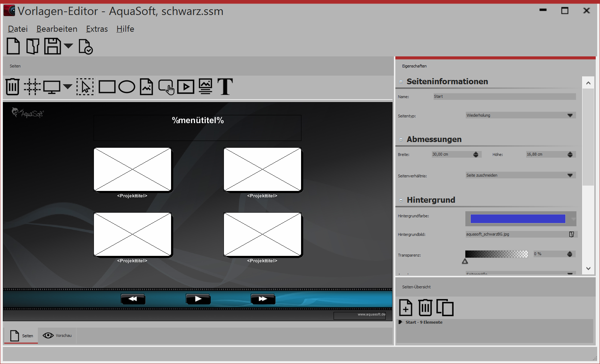Insert an image placeholder element

(146, 86)
